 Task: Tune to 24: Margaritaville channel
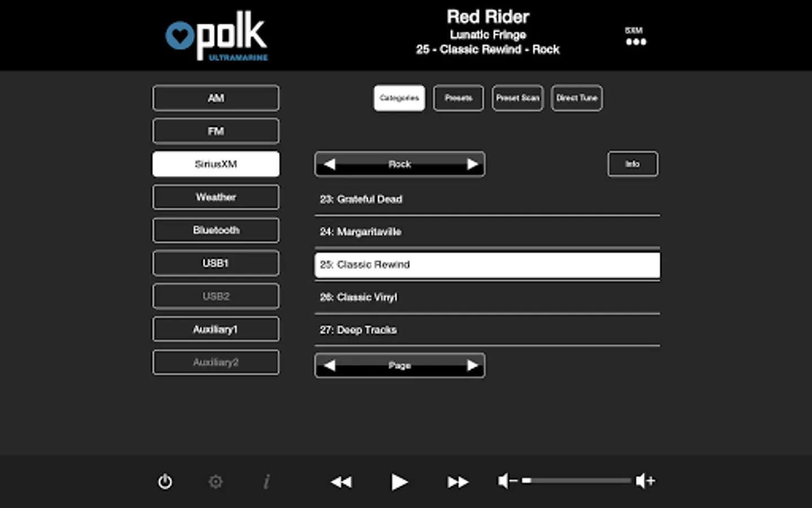(487, 232)
